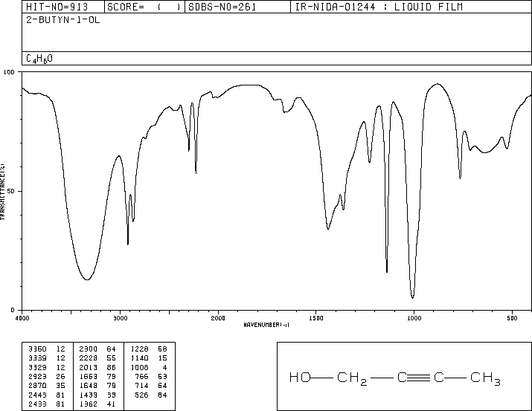
Task: Click the '50' transmittance axis label
Action: click(11, 191)
